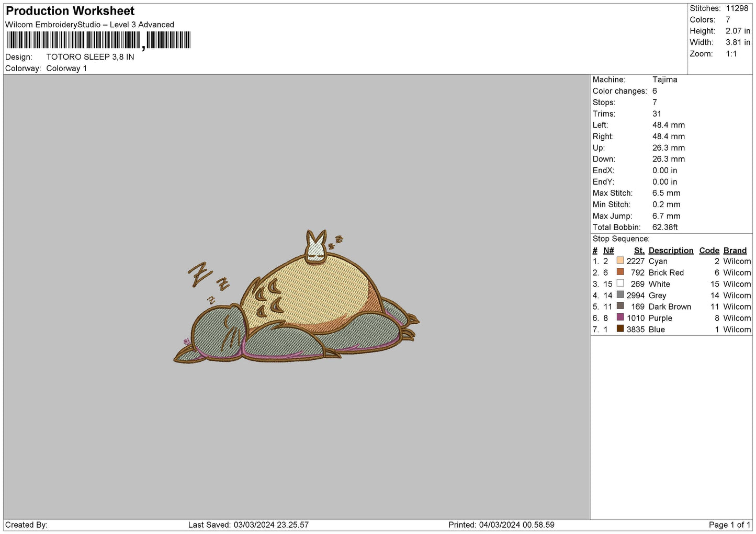Click the barcode under the worksheet title

tap(98, 40)
